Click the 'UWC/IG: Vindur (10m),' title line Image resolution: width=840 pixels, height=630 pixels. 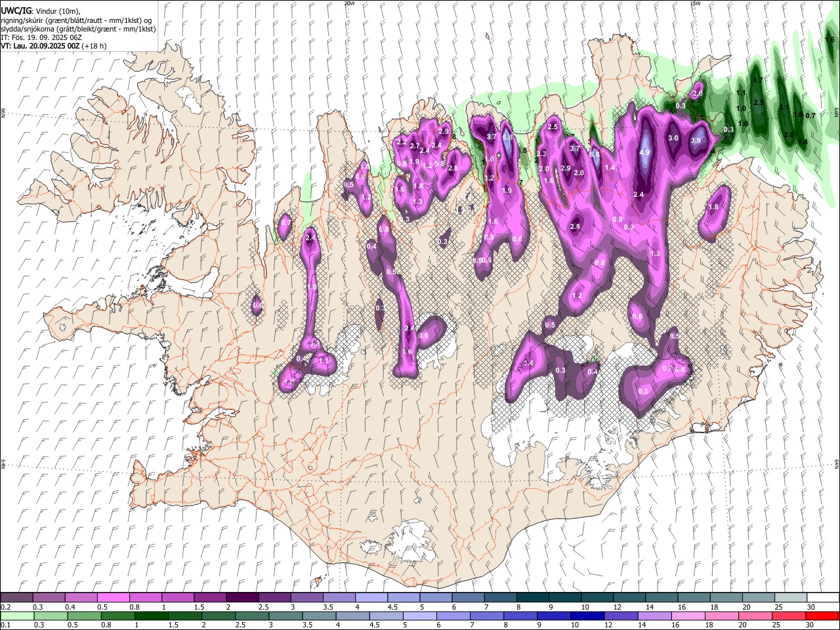pos(39,11)
